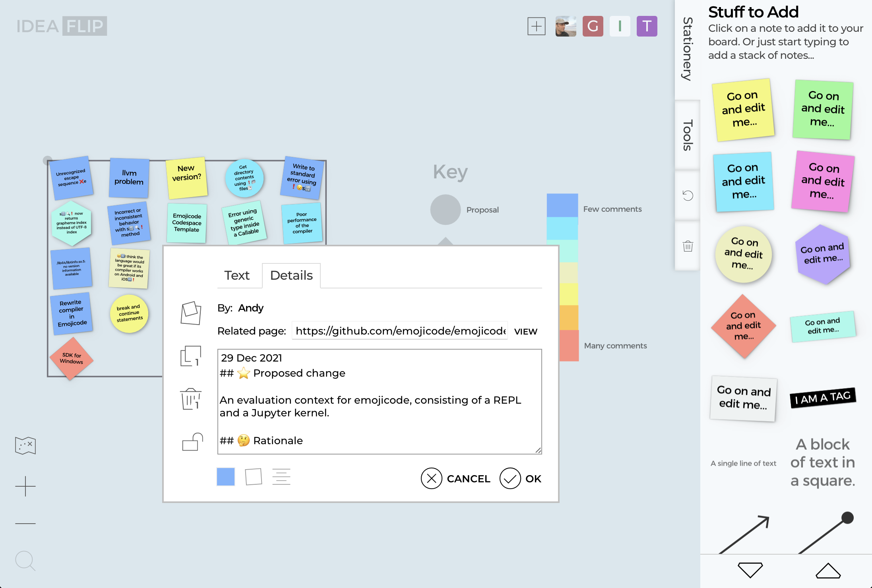Select the 'Rewrite compiler in Emojicode' note

click(71, 313)
